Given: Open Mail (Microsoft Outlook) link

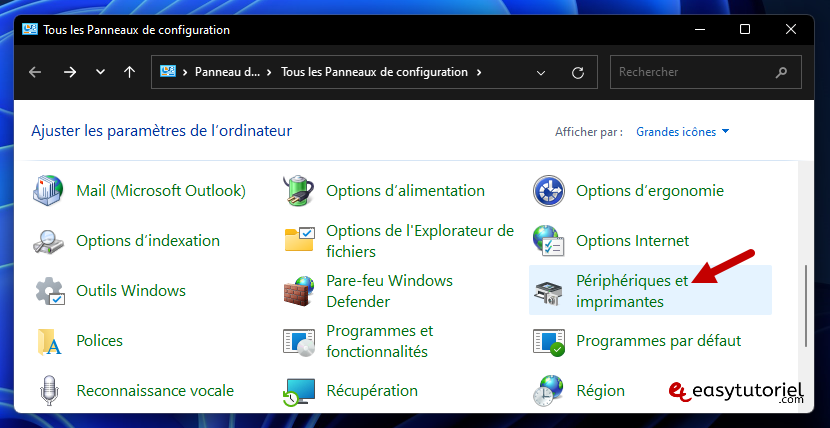Looking at the screenshot, I should click(x=161, y=190).
